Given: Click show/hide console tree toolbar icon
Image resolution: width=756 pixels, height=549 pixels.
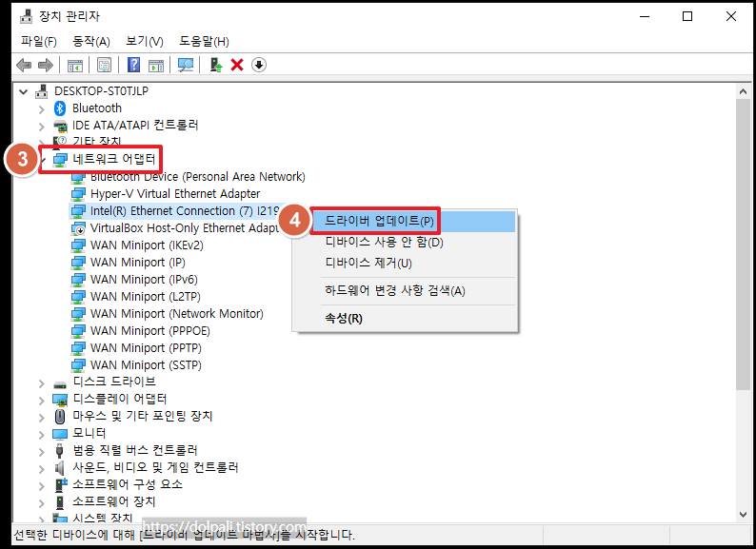Looking at the screenshot, I should click(74, 65).
